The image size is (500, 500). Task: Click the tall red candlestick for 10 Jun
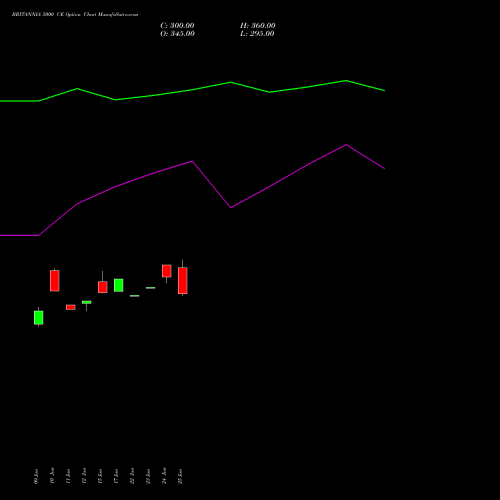point(55,280)
